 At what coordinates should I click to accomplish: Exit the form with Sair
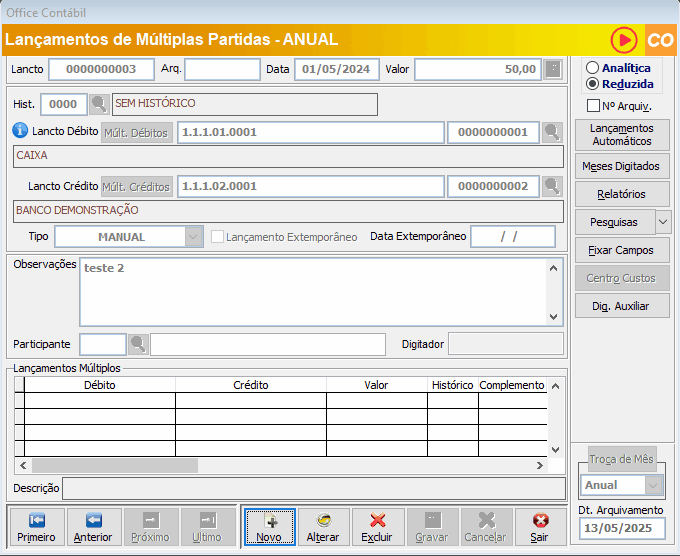[x=540, y=527]
